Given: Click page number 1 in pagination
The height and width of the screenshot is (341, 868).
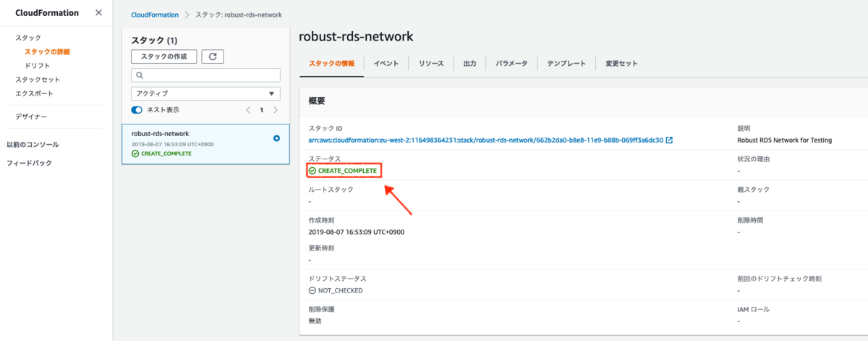Looking at the screenshot, I should (262, 110).
